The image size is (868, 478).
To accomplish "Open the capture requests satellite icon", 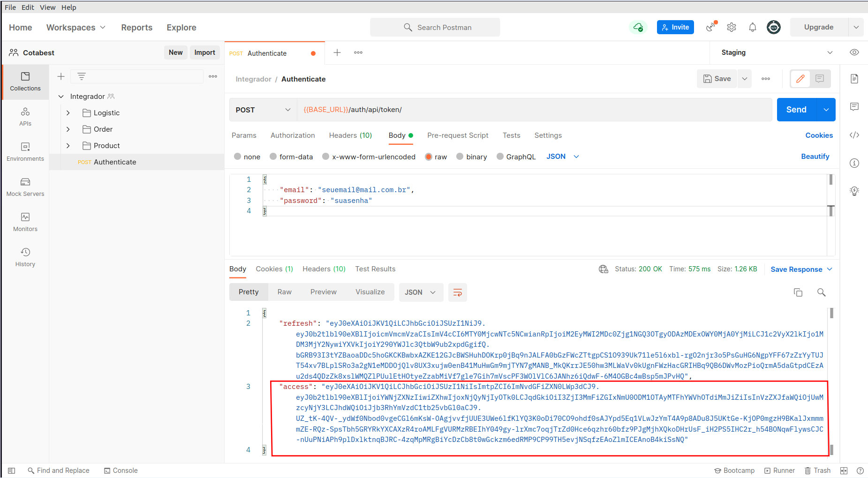I will click(x=711, y=27).
